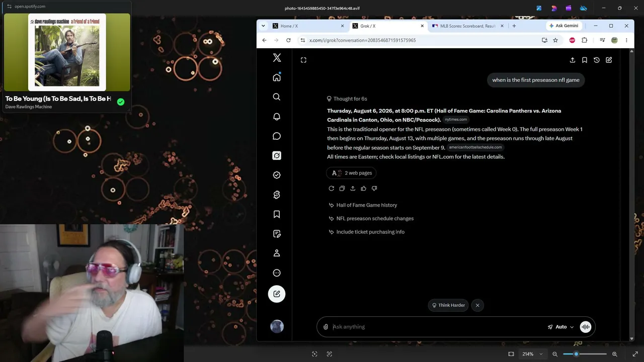Start a new Grok chat
This screenshot has height=362, width=644.
coord(609,60)
